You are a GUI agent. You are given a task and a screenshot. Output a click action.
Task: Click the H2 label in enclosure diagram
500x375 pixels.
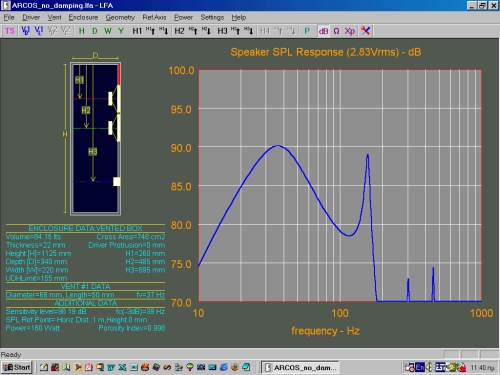coord(86,110)
